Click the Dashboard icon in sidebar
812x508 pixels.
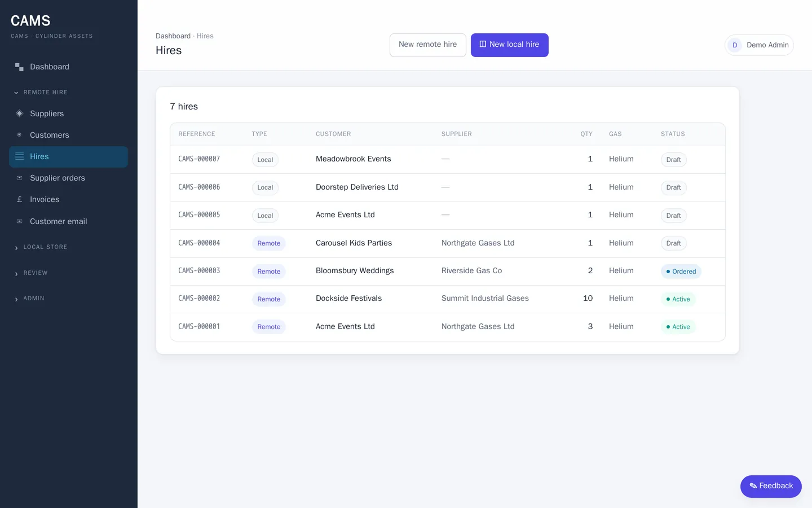[19, 67]
